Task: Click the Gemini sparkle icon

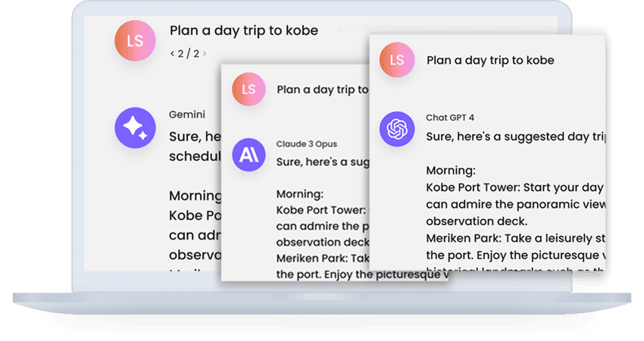Action: tap(135, 128)
